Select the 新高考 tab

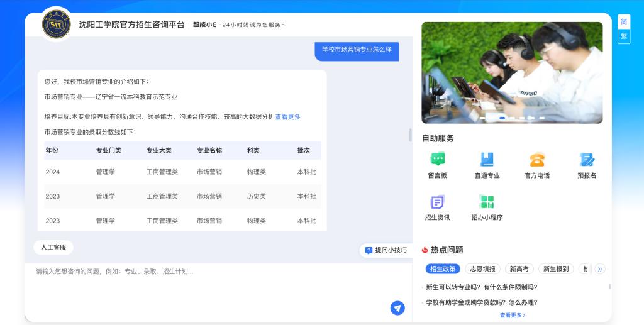[x=519, y=269]
